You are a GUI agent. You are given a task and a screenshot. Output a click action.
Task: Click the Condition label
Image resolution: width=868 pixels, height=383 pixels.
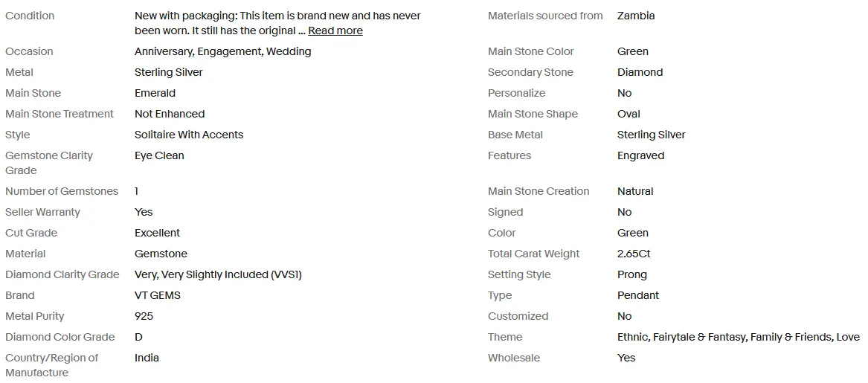tap(30, 16)
